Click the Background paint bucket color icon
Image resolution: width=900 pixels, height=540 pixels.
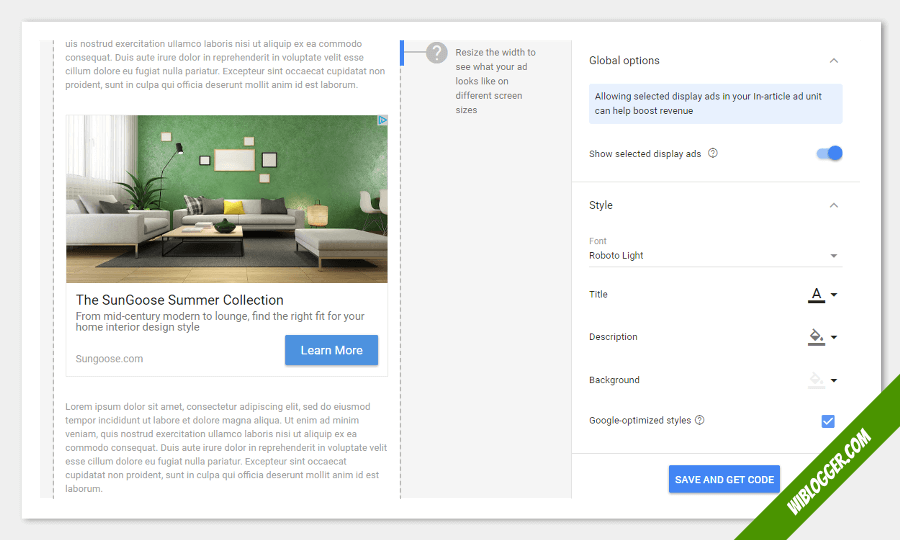(816, 380)
